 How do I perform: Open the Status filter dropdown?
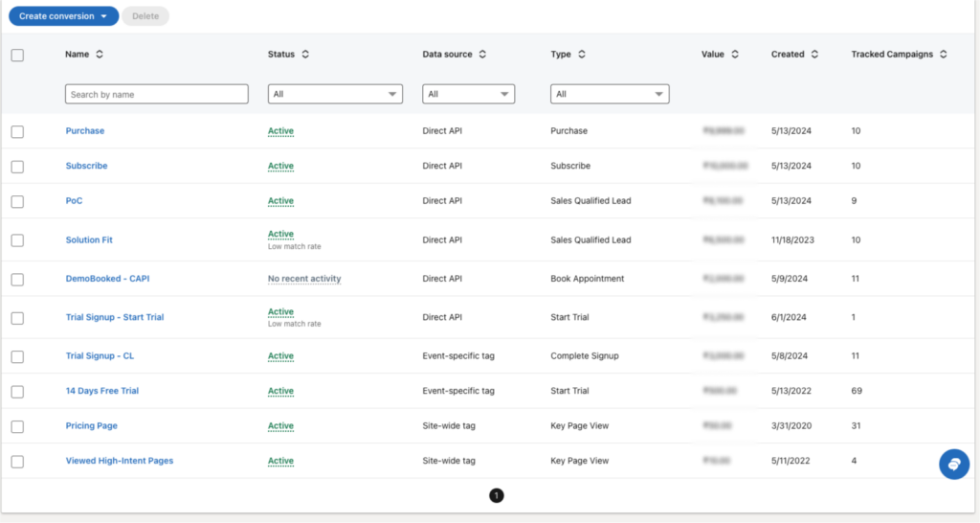(335, 94)
